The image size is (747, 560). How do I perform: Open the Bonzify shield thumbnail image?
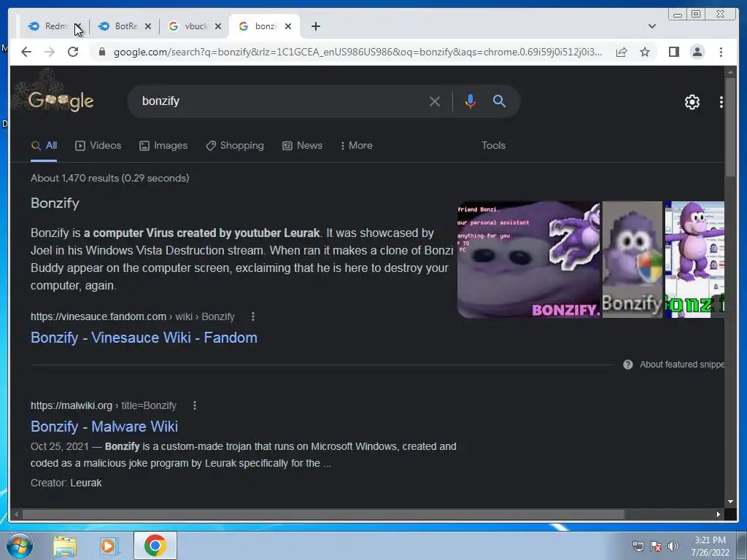632,260
